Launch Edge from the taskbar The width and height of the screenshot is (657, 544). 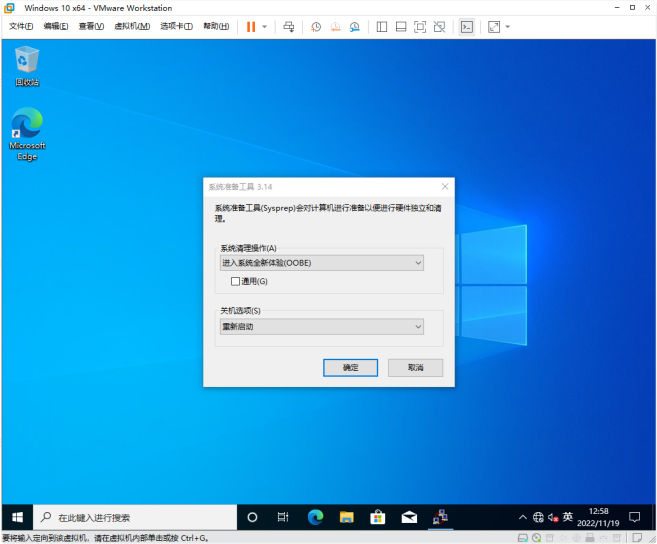[315, 517]
